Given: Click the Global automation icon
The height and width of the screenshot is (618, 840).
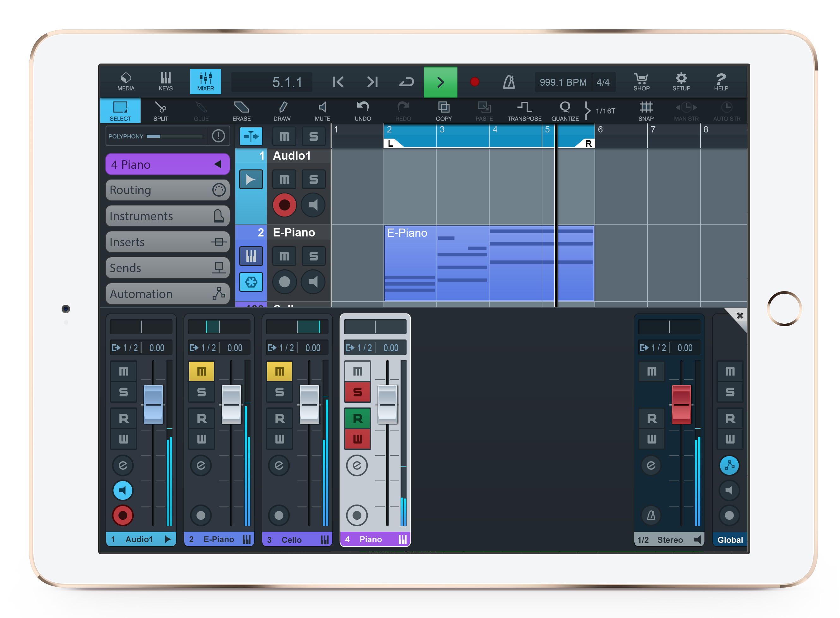Looking at the screenshot, I should pyautogui.click(x=729, y=465).
